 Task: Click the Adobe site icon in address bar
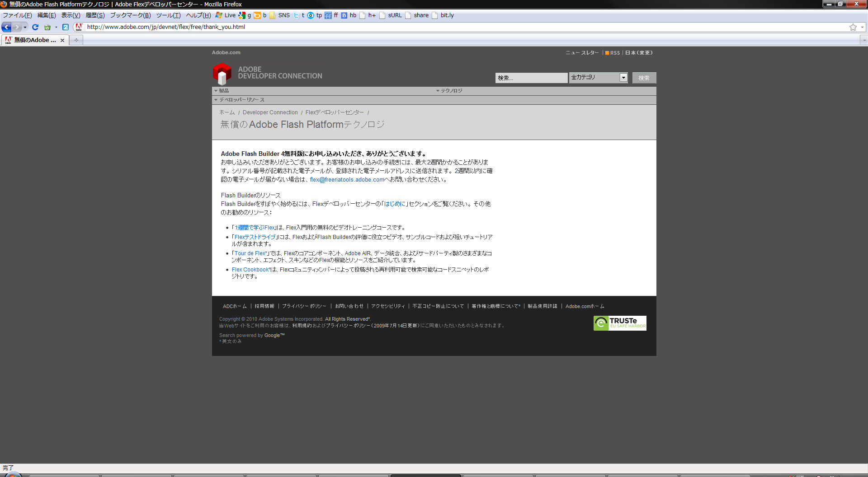[79, 27]
